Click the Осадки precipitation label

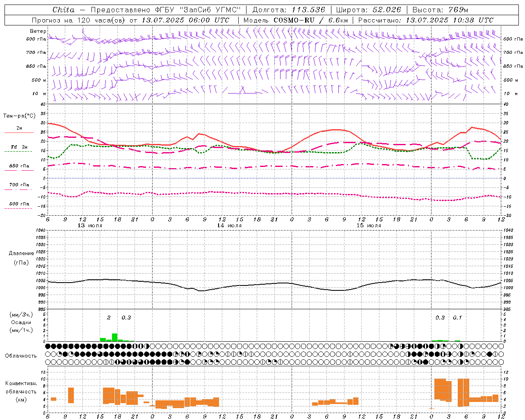21,322
